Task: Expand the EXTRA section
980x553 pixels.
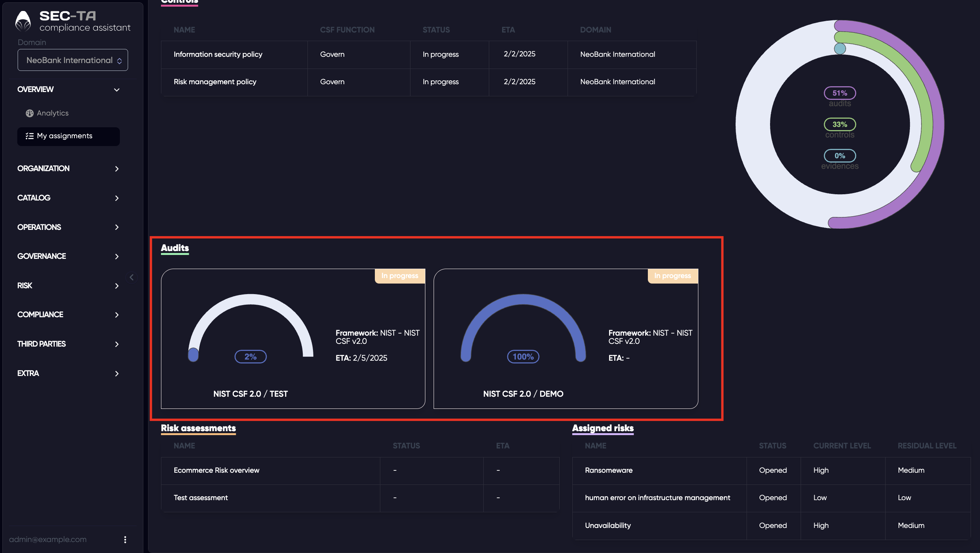Action: pyautogui.click(x=68, y=373)
